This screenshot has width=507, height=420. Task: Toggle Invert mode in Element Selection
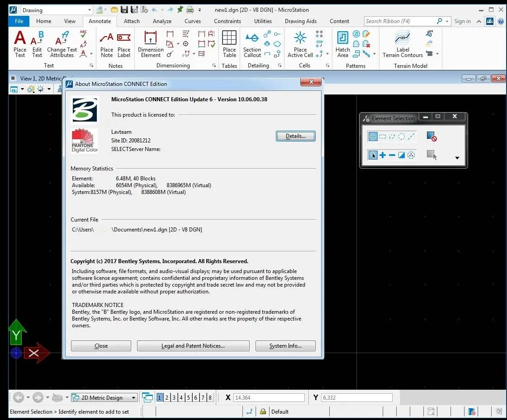coord(402,155)
